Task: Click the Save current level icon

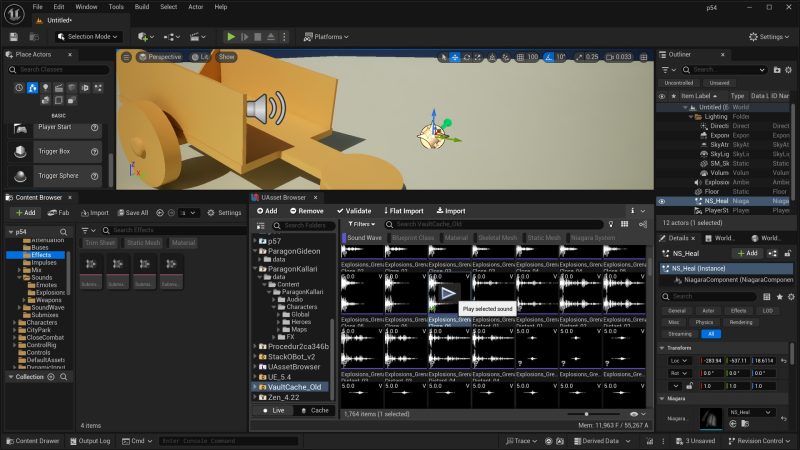Action: (15, 37)
